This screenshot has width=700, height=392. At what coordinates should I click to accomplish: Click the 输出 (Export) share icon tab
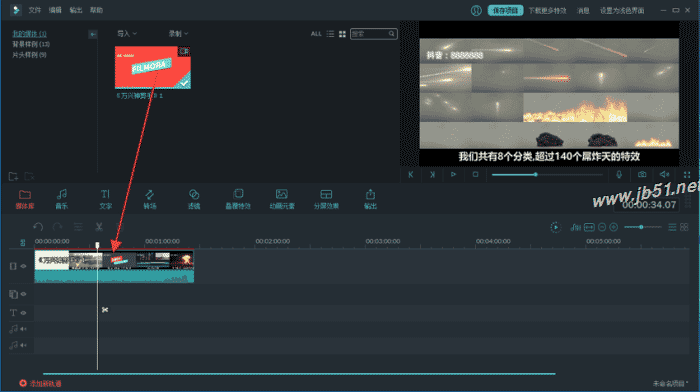(370, 199)
